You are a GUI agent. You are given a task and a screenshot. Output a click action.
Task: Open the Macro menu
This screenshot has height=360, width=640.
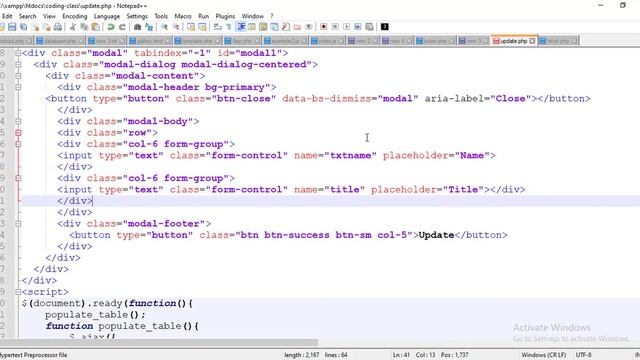tap(183, 16)
